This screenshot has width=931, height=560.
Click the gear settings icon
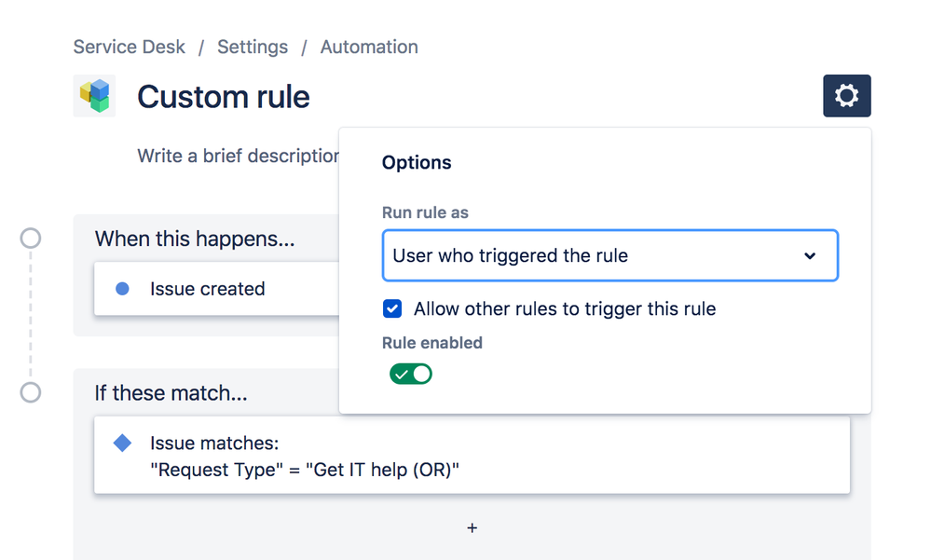pos(846,96)
